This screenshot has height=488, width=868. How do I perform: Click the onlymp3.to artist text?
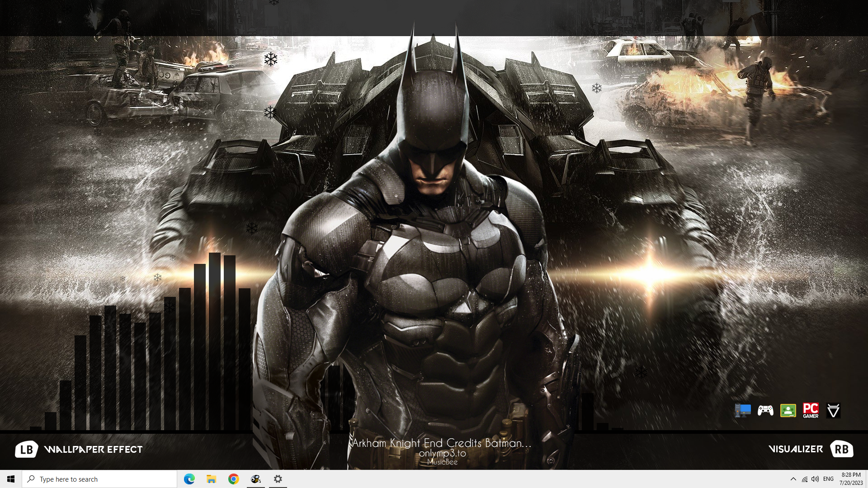pos(442,453)
